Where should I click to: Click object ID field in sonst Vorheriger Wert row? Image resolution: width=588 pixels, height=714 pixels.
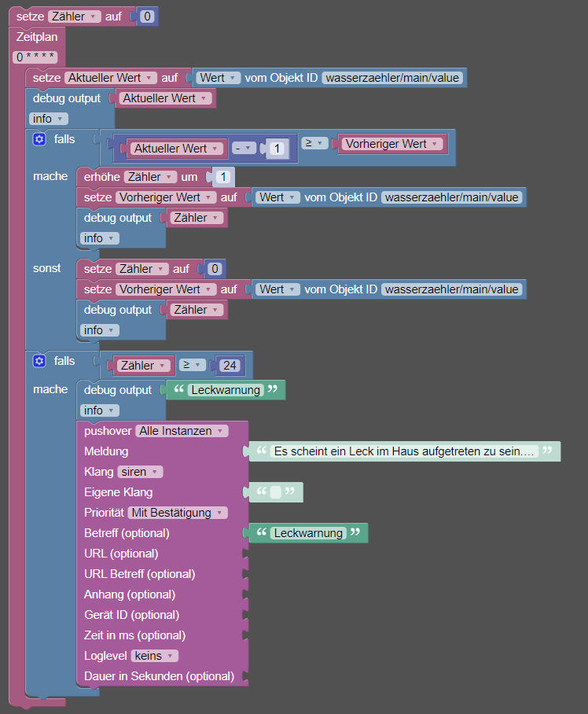452,289
